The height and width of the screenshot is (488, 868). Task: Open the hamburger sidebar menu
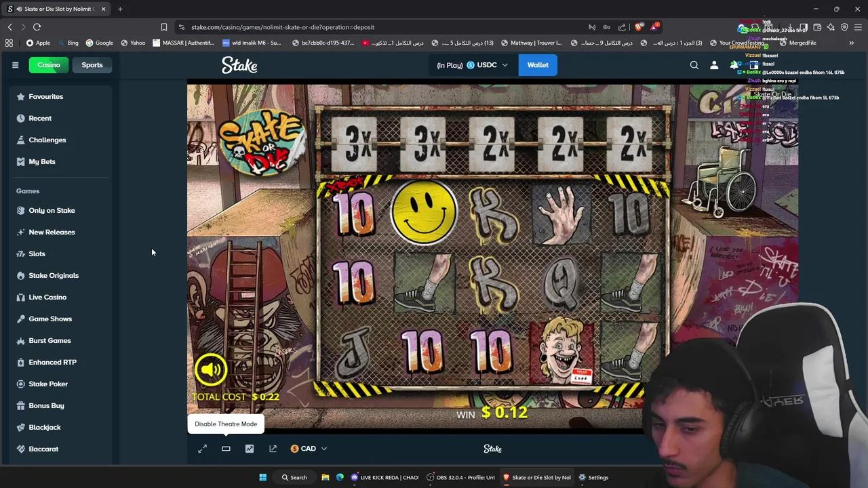point(15,65)
